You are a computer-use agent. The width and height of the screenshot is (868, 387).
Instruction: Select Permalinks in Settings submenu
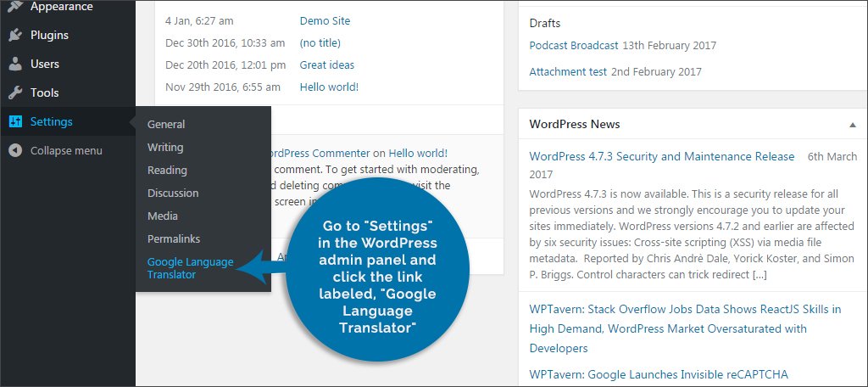pyautogui.click(x=173, y=239)
